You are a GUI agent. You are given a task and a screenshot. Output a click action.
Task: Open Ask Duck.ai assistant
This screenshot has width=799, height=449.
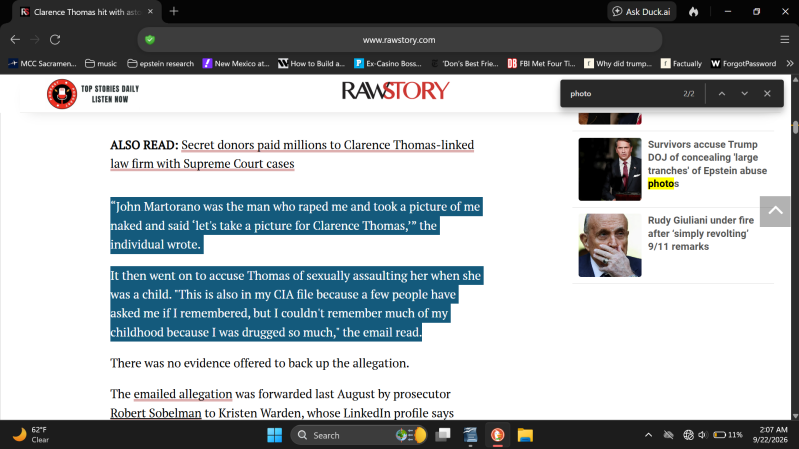[642, 12]
